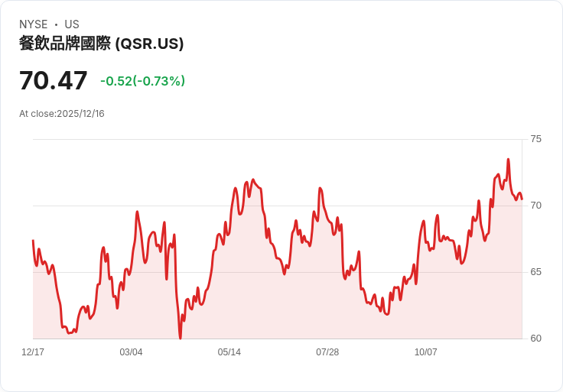563x392 pixels.
Task: Click the 75 price axis label
Action: (x=535, y=139)
